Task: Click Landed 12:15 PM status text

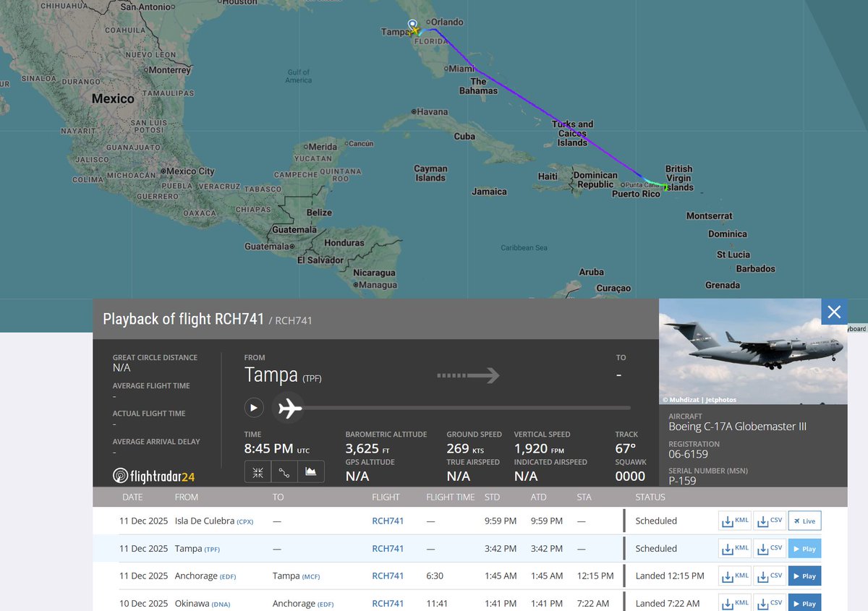Action: (x=670, y=576)
